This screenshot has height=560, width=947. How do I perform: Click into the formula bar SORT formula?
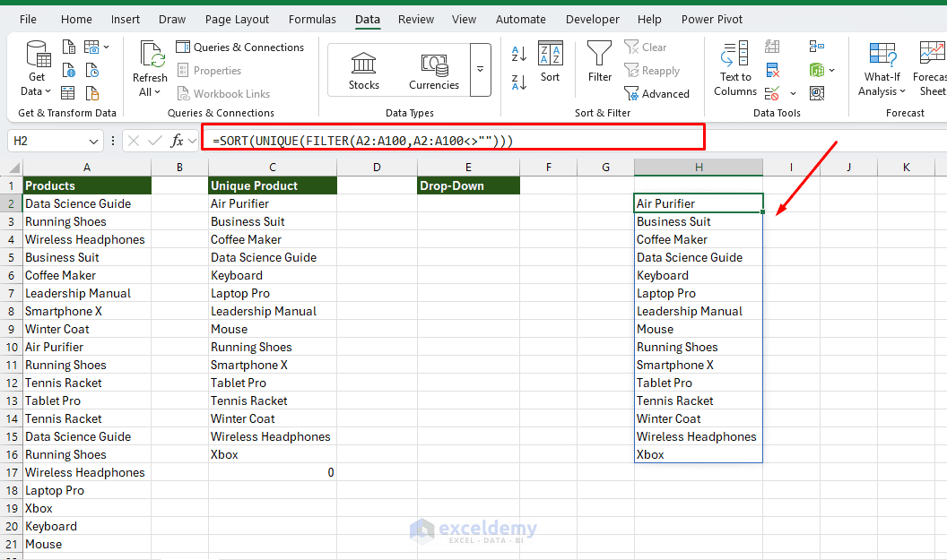coord(363,141)
